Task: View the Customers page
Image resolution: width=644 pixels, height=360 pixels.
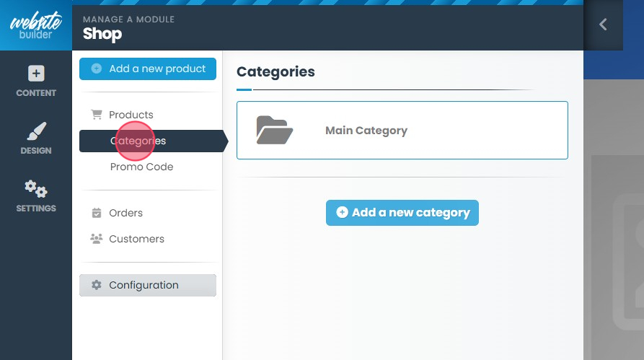Action: tap(136, 239)
